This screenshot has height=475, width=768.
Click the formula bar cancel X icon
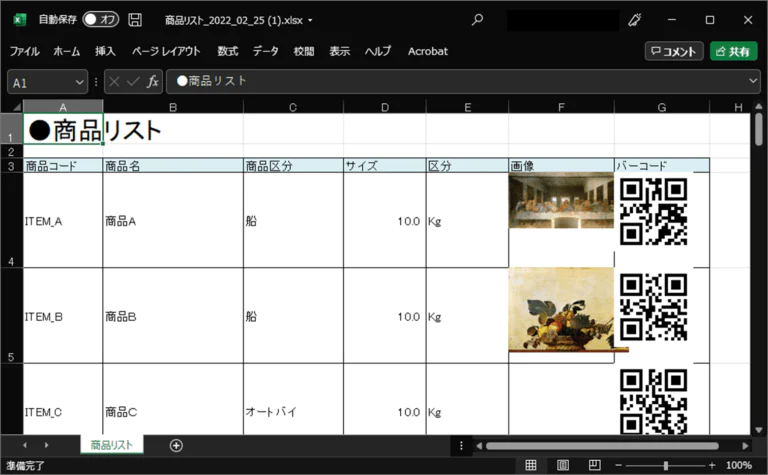[114, 82]
